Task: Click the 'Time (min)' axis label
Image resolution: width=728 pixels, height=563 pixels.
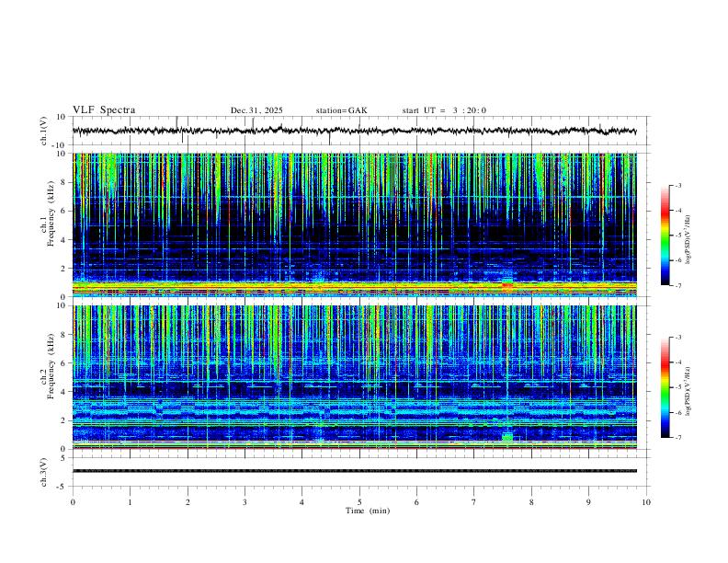Action: pyautogui.click(x=368, y=511)
